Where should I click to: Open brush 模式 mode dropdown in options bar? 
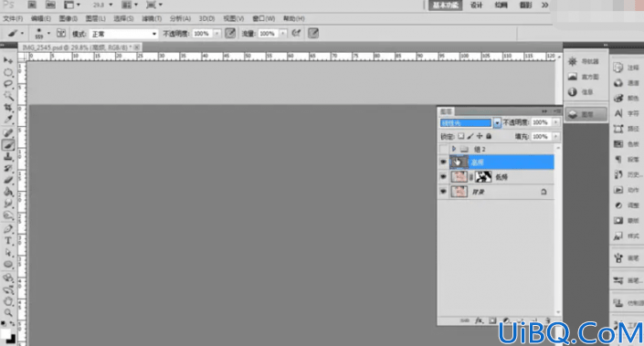tap(123, 34)
